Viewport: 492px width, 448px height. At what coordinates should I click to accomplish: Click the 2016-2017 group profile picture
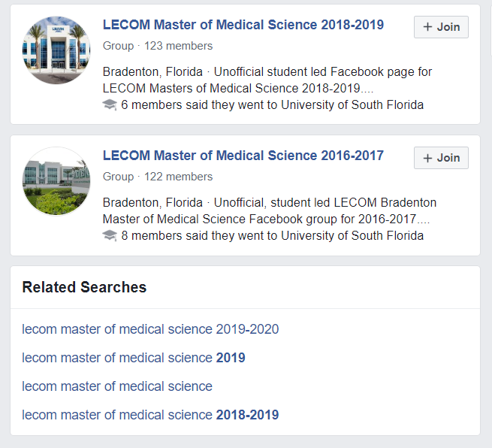(56, 181)
